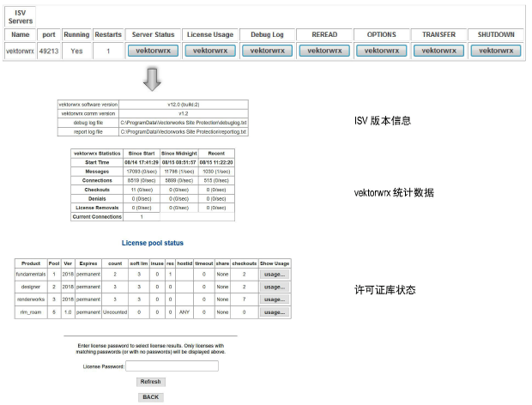Show usage for the fundamentals product
The width and height of the screenshot is (532, 405).
point(274,274)
